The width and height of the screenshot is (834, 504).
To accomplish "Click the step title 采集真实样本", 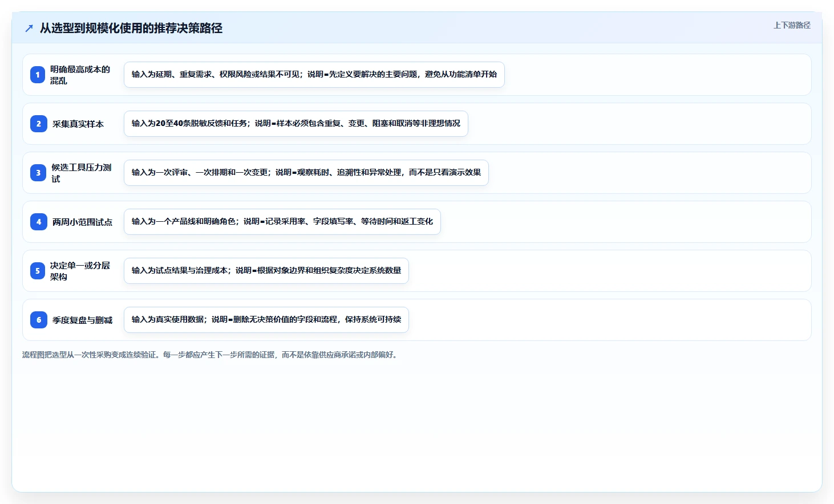I will coord(78,124).
